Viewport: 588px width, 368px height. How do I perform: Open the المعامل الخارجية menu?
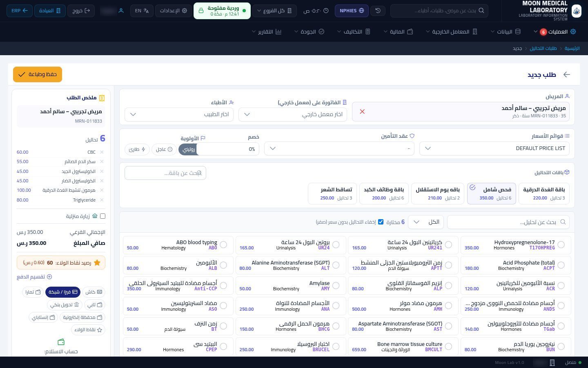452,31
